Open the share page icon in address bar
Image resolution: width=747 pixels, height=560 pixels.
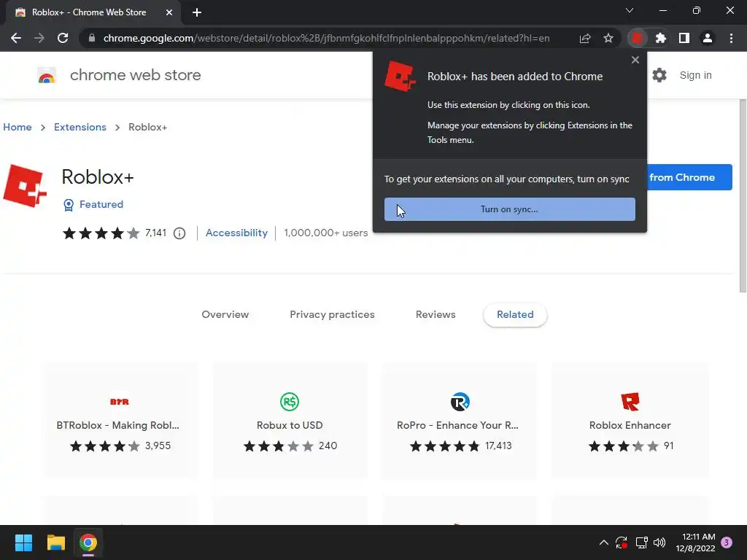(x=585, y=38)
